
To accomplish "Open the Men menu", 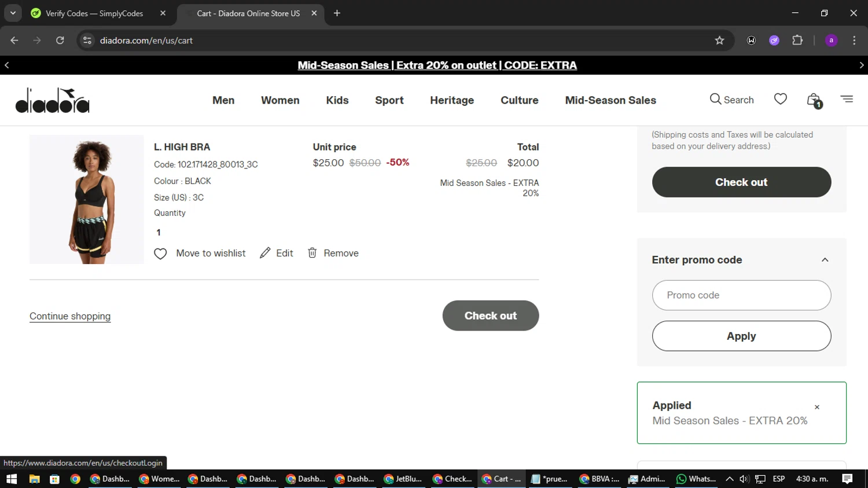I will point(223,100).
